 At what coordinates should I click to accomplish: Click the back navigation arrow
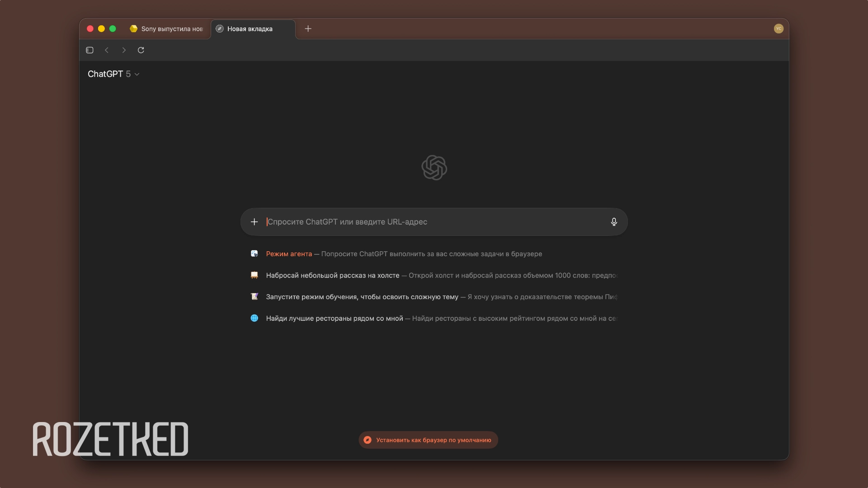107,50
